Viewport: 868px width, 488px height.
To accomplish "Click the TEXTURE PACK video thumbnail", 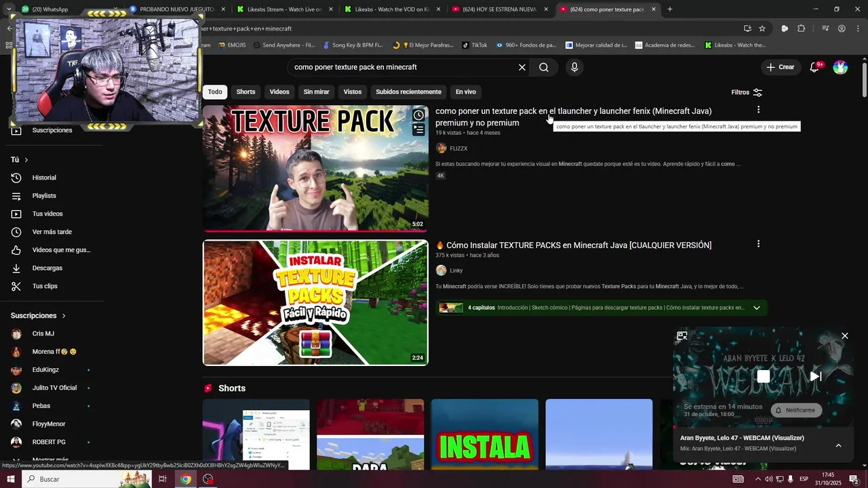I will [x=315, y=168].
